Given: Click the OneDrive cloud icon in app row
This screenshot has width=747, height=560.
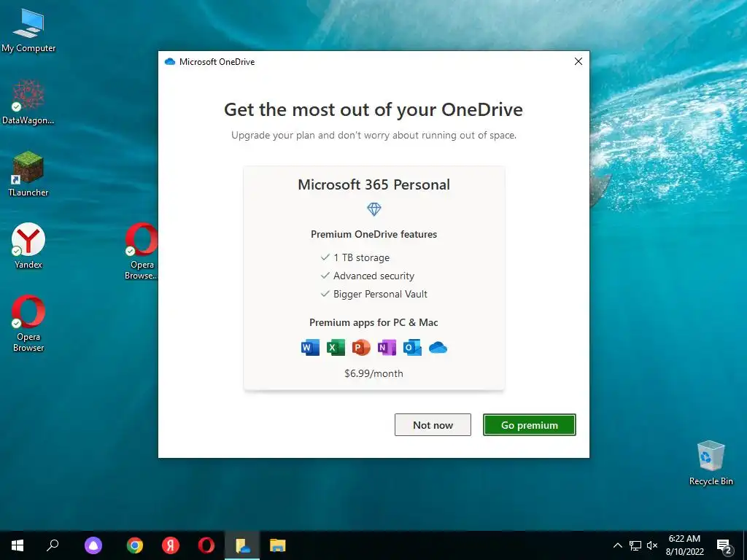Looking at the screenshot, I should 438,348.
